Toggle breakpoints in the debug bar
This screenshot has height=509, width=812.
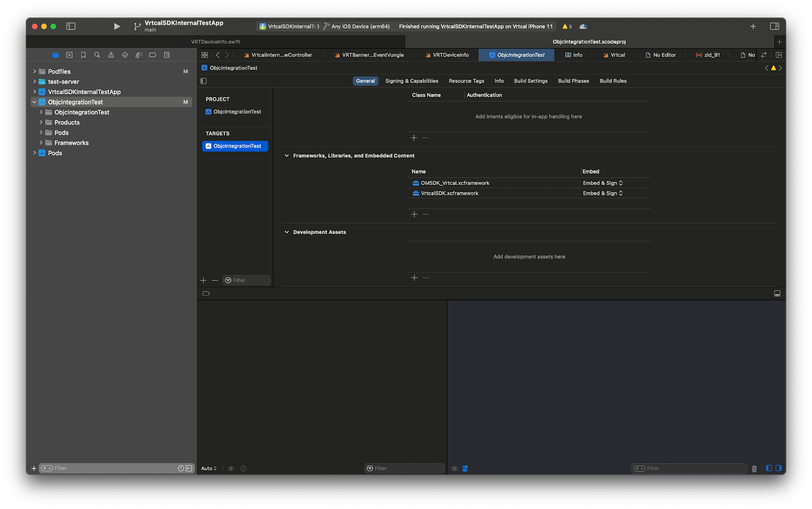(x=206, y=294)
